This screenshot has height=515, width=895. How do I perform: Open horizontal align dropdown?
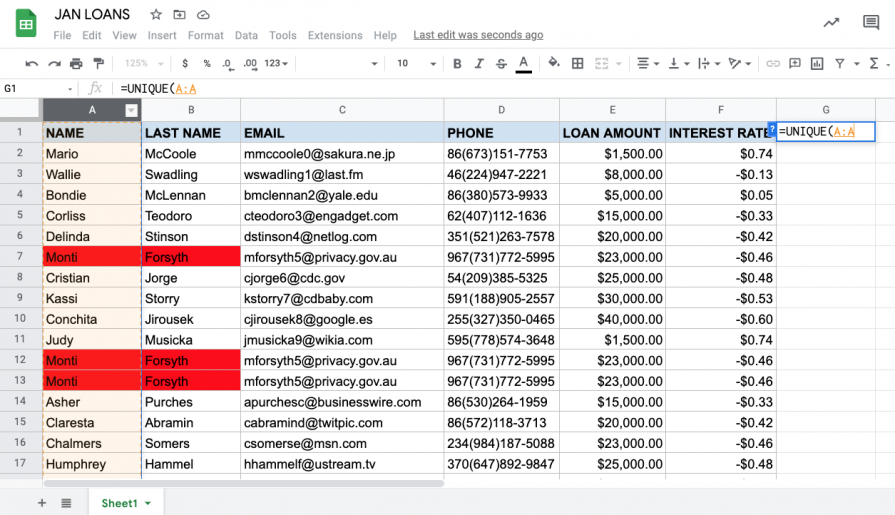click(648, 63)
